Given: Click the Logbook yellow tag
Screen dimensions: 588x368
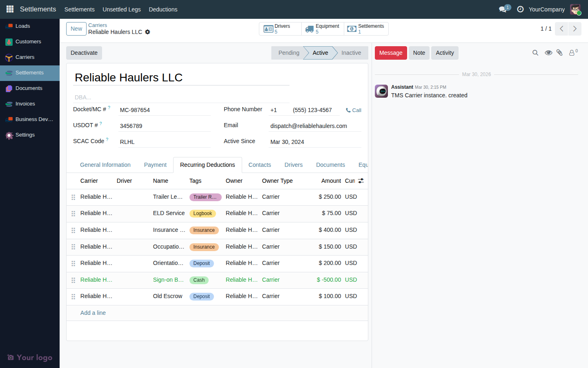Looking at the screenshot, I should pos(203,213).
